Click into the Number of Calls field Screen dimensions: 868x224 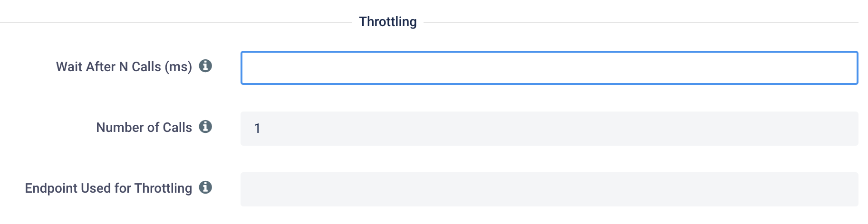[x=549, y=129]
